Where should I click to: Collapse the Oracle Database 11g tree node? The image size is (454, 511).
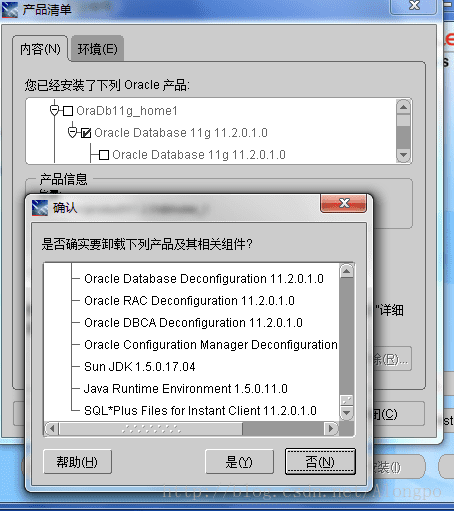click(72, 132)
